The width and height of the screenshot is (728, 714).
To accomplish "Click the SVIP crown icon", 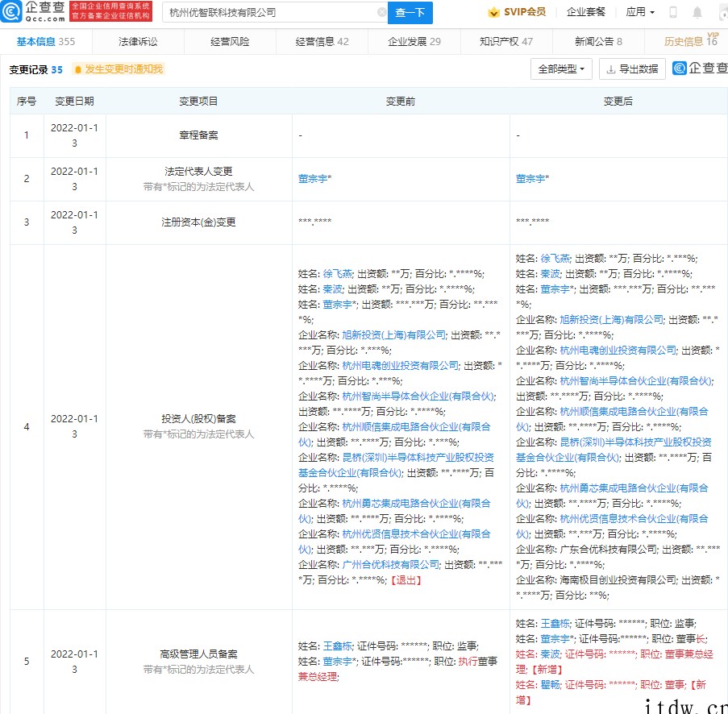I will click(493, 12).
